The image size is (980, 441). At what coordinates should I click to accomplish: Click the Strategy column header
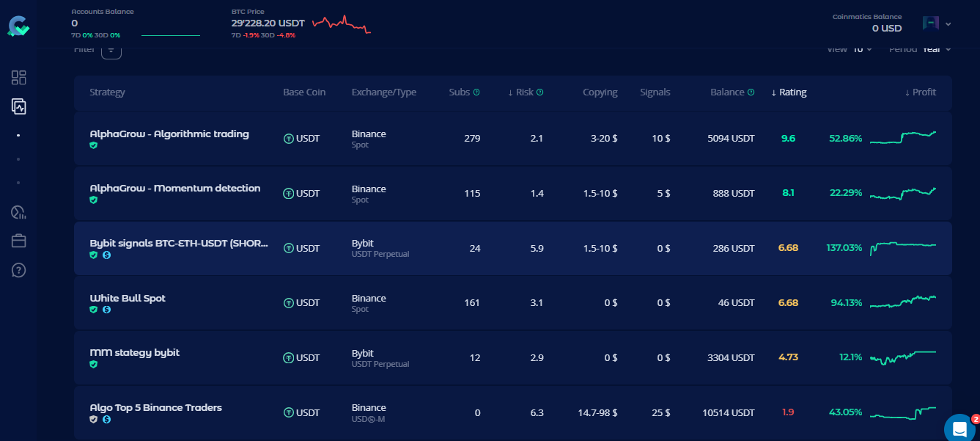coord(107,92)
